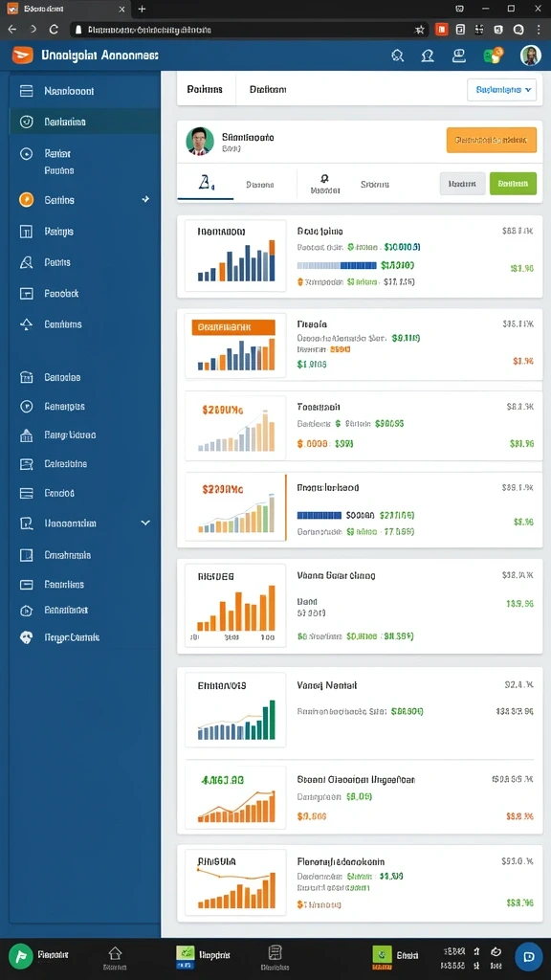Click the orange button beside the profile name
The image size is (551, 980).
(492, 140)
